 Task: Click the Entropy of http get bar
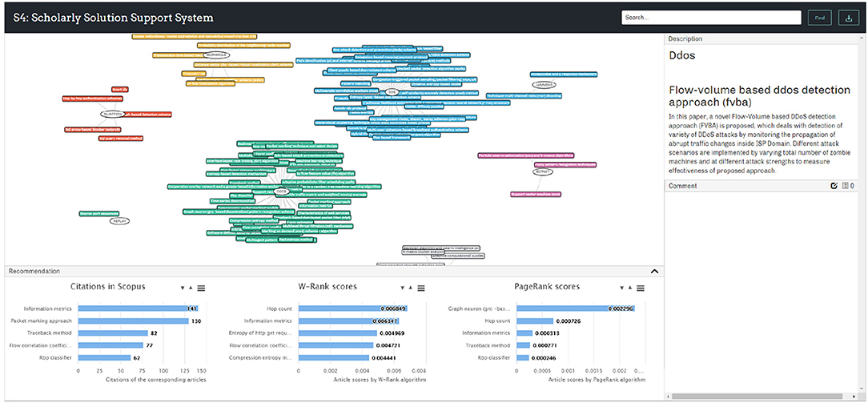[338, 333]
